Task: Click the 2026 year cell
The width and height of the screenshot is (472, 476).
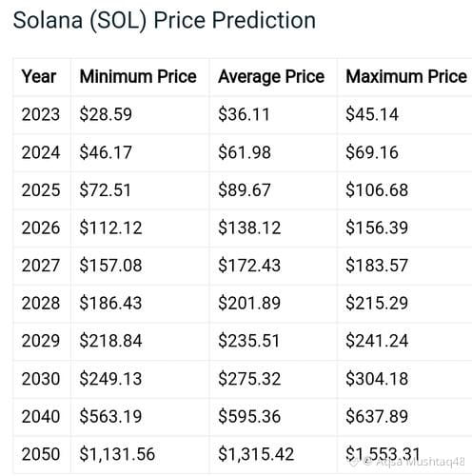Action: (41, 228)
